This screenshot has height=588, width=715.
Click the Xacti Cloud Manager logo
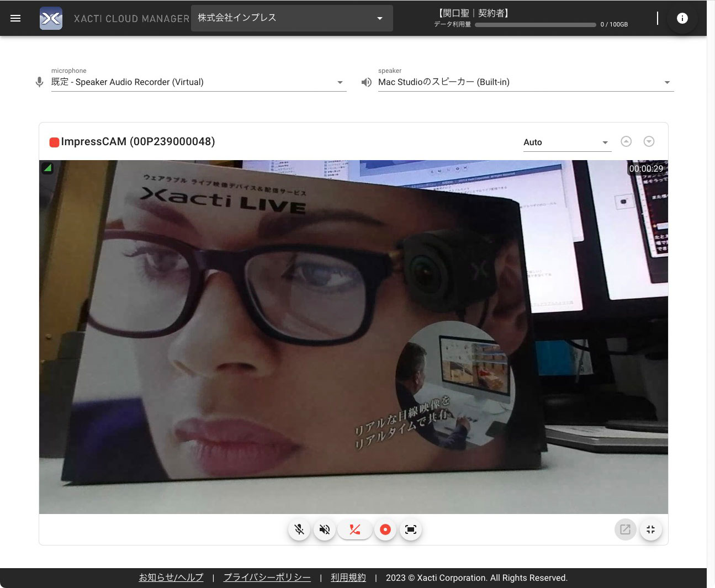(x=51, y=18)
